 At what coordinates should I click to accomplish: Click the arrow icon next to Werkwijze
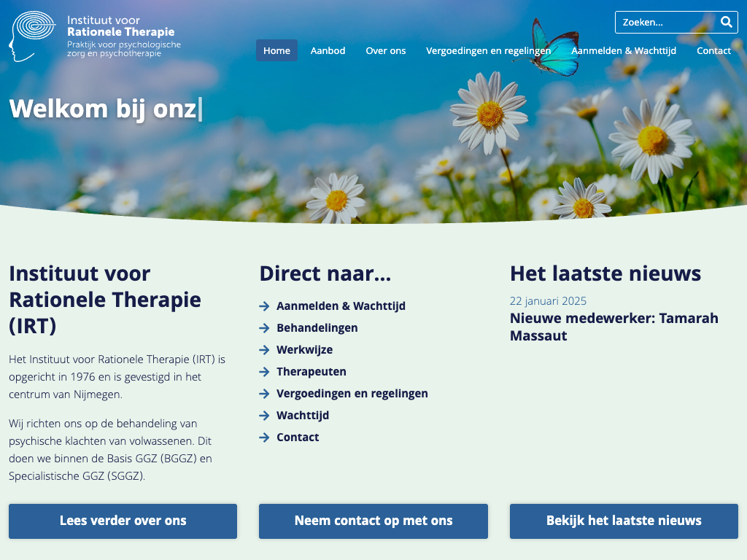point(265,350)
